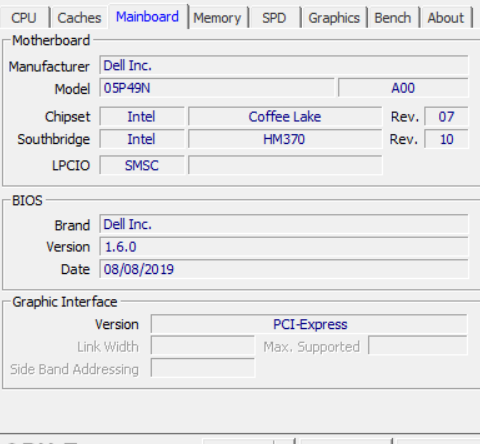Click the Model field 05P49N
The width and height of the screenshot is (480, 444).
(x=217, y=88)
